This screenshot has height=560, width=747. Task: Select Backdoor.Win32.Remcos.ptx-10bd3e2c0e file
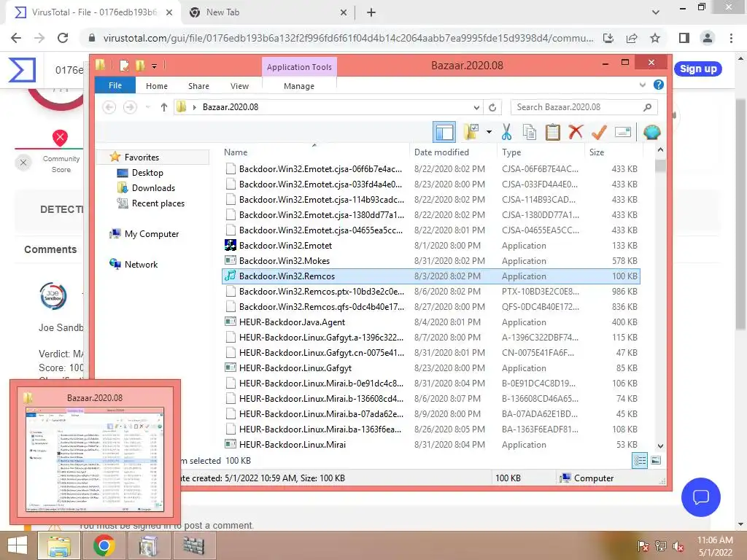tap(431, 292)
